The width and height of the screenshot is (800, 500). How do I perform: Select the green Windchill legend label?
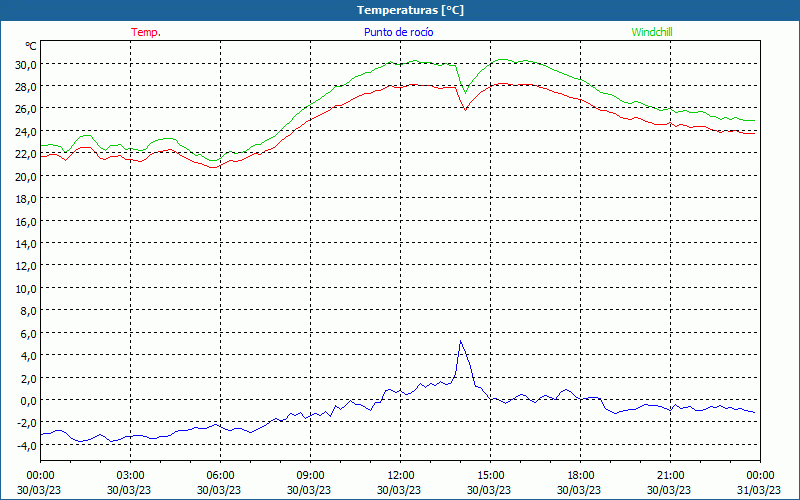pos(652,32)
